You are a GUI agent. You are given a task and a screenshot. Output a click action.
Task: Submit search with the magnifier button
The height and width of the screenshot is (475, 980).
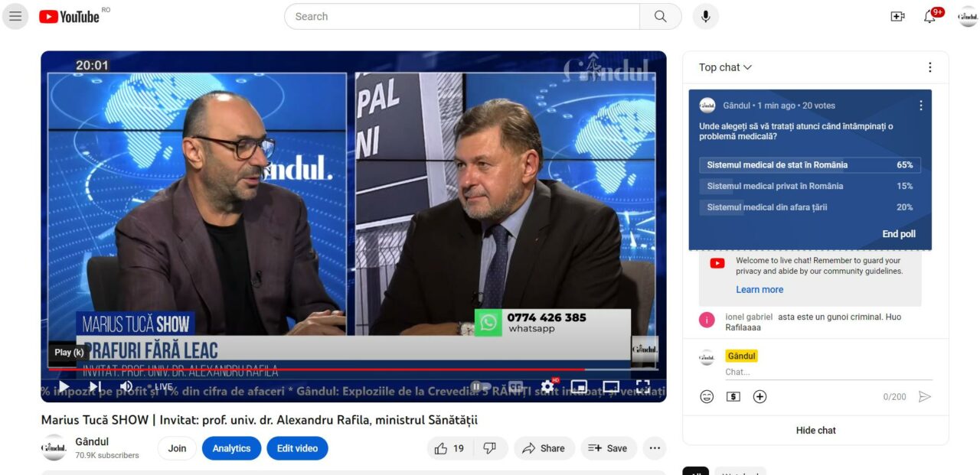tap(661, 16)
